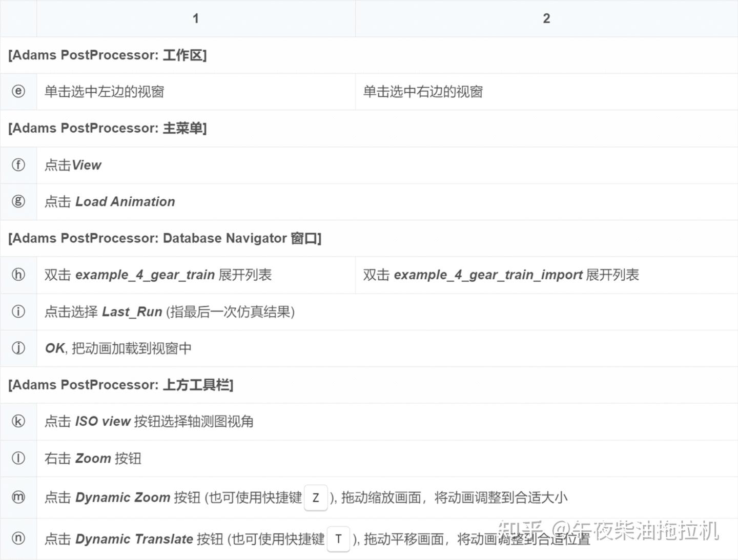Click the T shortcut key badge
This screenshot has height=560, width=738.
pyautogui.click(x=338, y=539)
